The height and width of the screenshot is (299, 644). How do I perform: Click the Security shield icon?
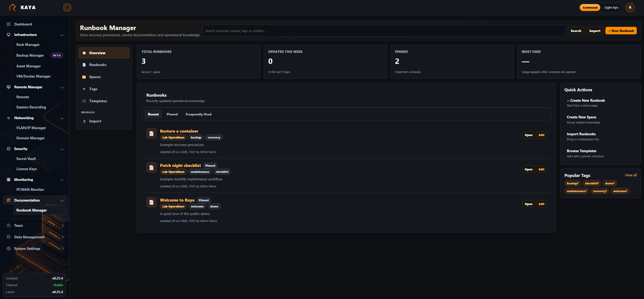[9, 149]
